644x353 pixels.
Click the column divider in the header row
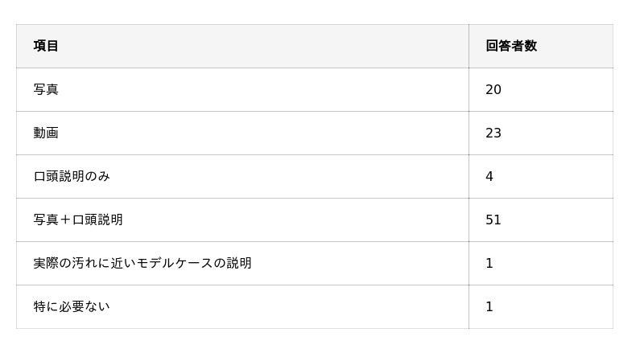pyautogui.click(x=469, y=46)
